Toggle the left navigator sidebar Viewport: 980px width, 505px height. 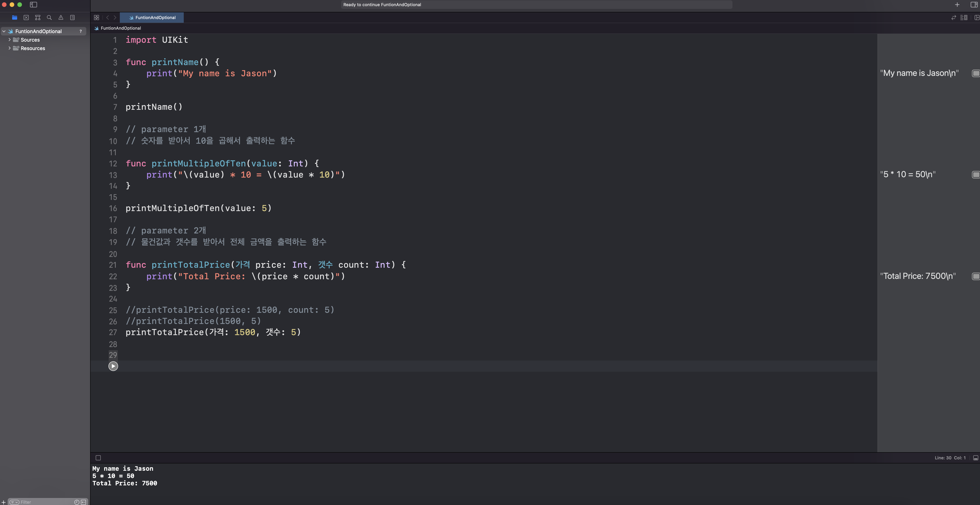[x=34, y=5]
